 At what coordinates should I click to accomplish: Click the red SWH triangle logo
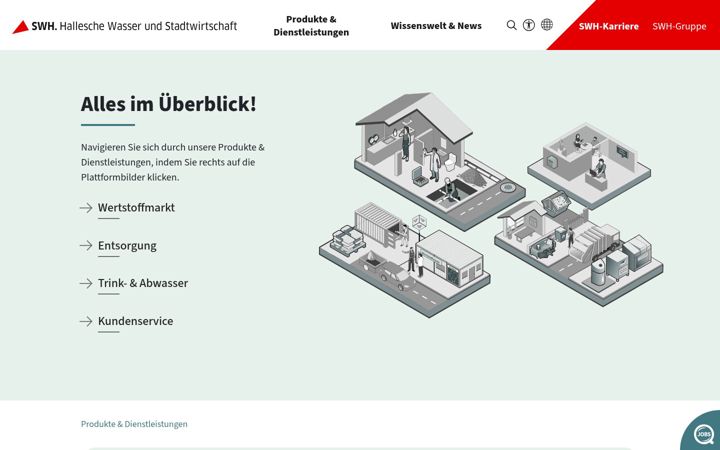coord(21,27)
